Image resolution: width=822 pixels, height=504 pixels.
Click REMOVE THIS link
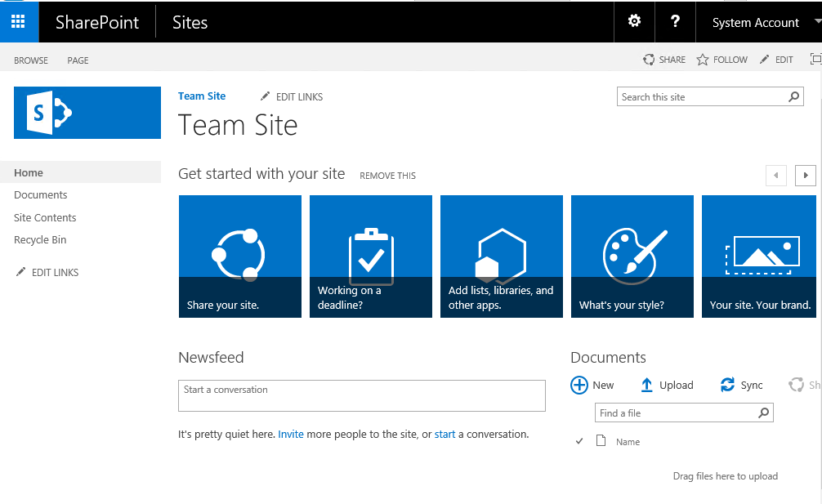(x=387, y=176)
